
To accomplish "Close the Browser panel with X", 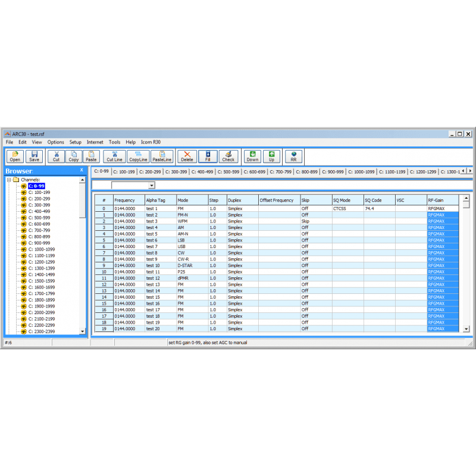I will coord(82,170).
